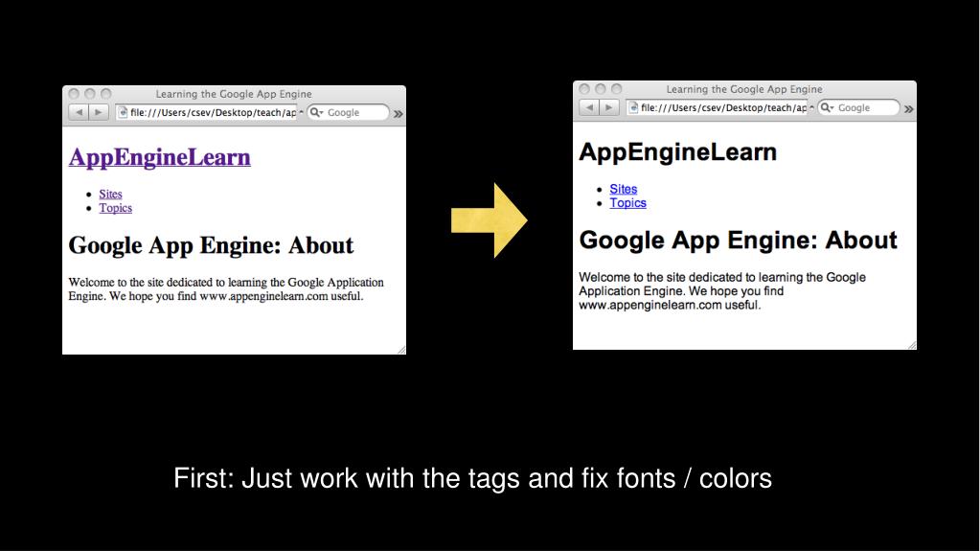Click the left window address bar URL
Viewport: 980px width, 551px height.
207,112
